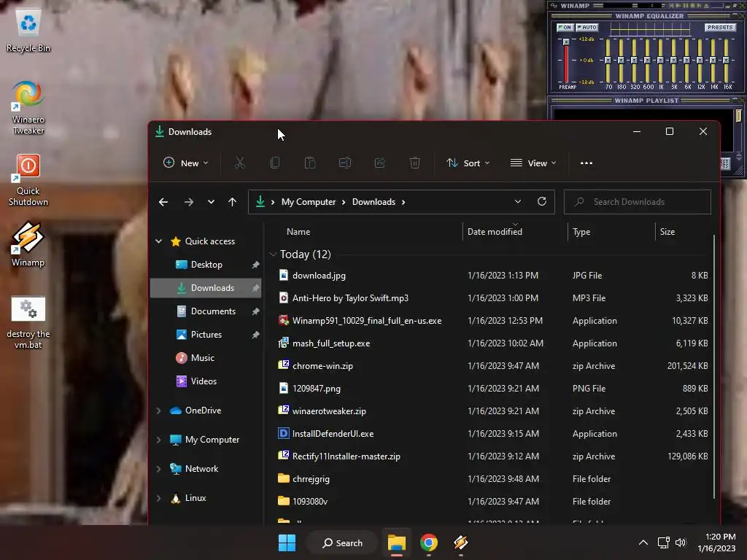Click the Paste icon in Explorer toolbar
Image resolution: width=747 pixels, height=560 pixels.
pos(309,163)
